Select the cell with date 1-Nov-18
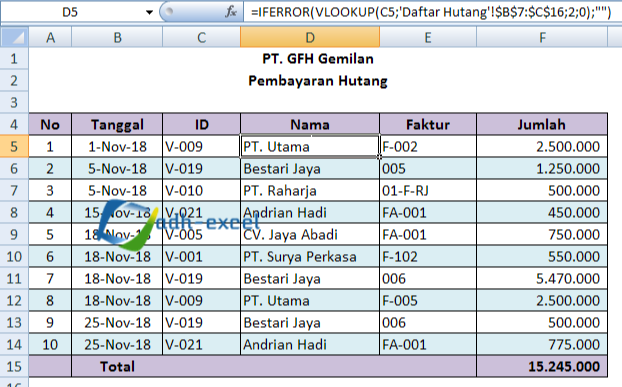Viewport: 622px width, 387px height. 117,147
